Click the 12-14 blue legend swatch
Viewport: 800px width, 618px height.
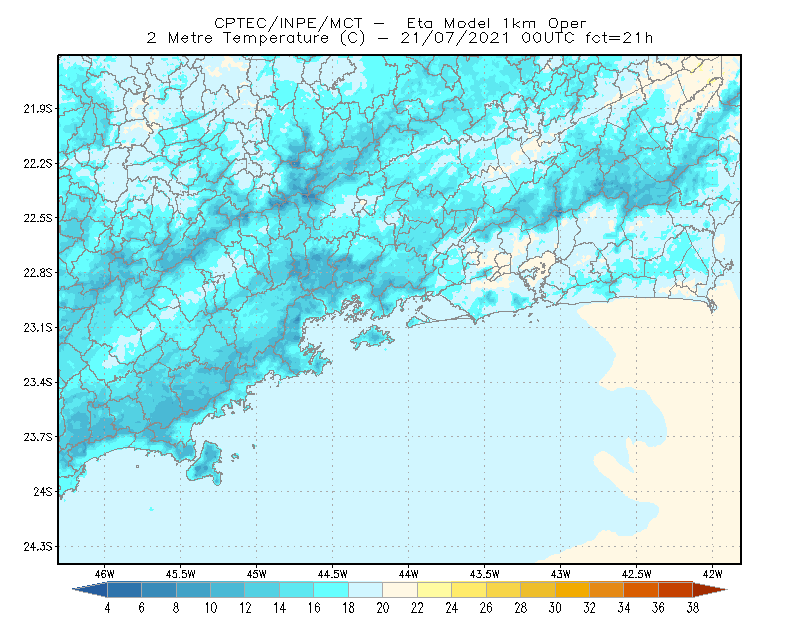tap(262, 590)
